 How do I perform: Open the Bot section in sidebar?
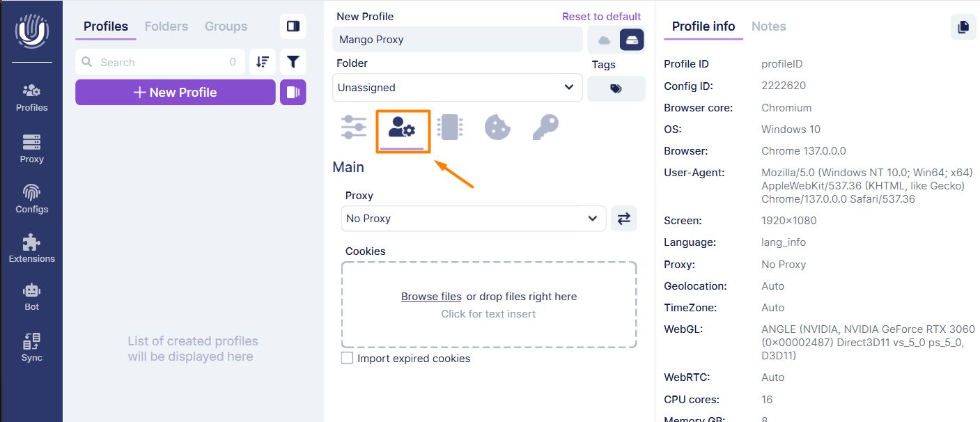coord(31,297)
